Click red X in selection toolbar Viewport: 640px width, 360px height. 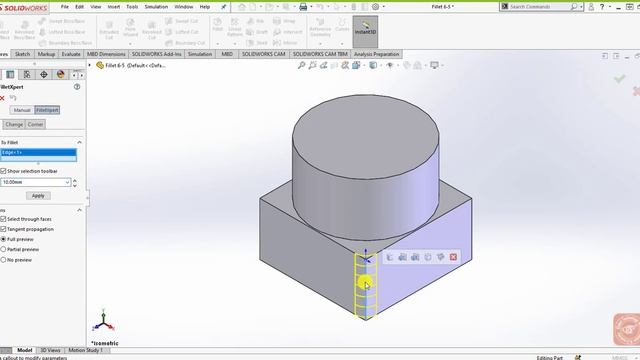tap(453, 257)
